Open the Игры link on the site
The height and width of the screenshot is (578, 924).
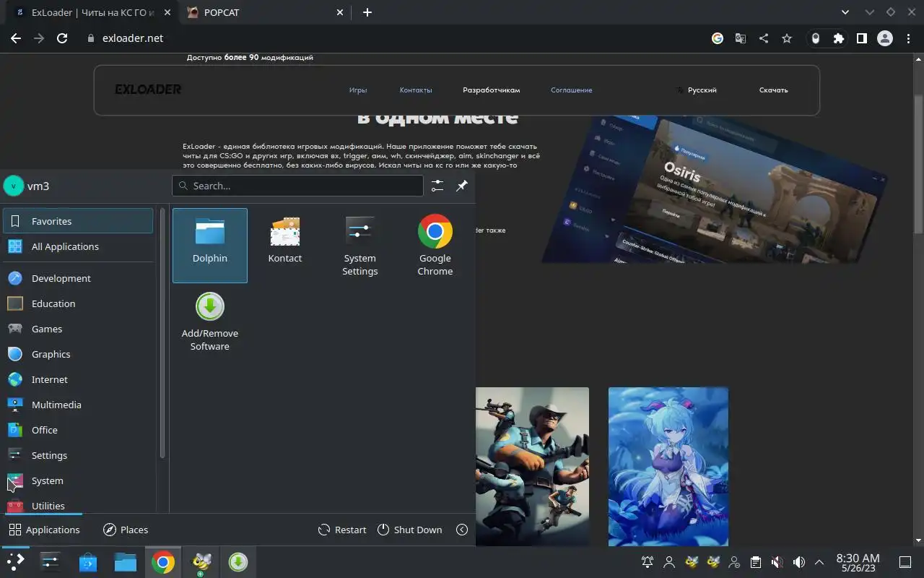coord(358,90)
